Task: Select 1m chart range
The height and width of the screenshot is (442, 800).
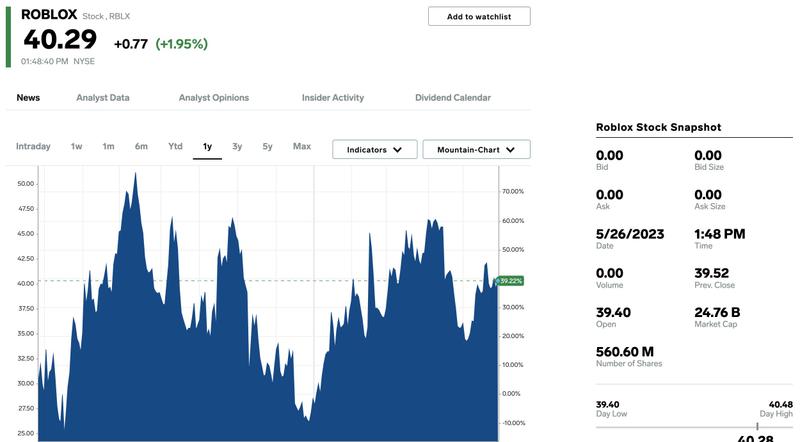Action: [x=108, y=146]
